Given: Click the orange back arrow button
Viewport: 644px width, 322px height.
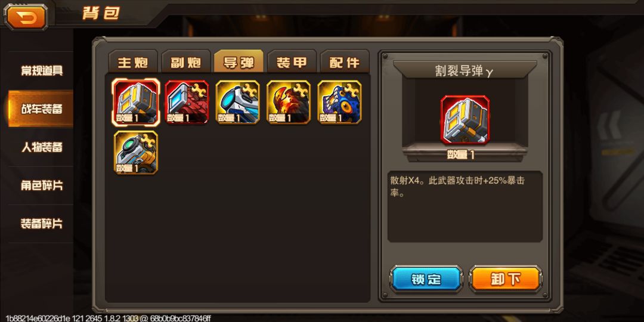Looking at the screenshot, I should pos(26,17).
